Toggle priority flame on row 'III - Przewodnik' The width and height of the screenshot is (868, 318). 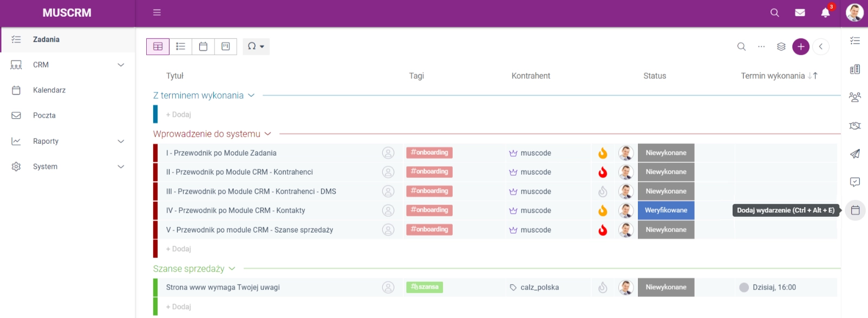pos(603,191)
